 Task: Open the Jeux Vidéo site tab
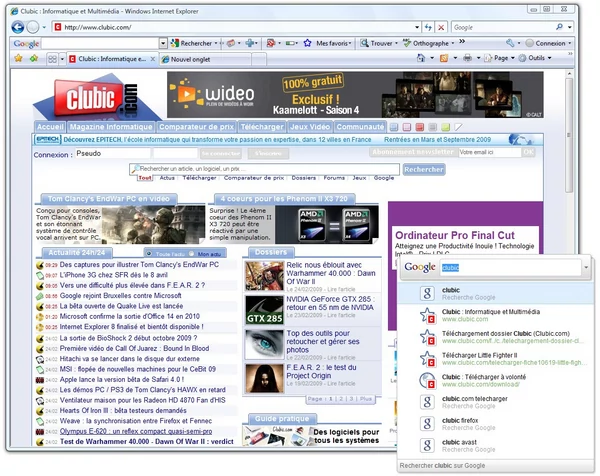[x=310, y=127]
